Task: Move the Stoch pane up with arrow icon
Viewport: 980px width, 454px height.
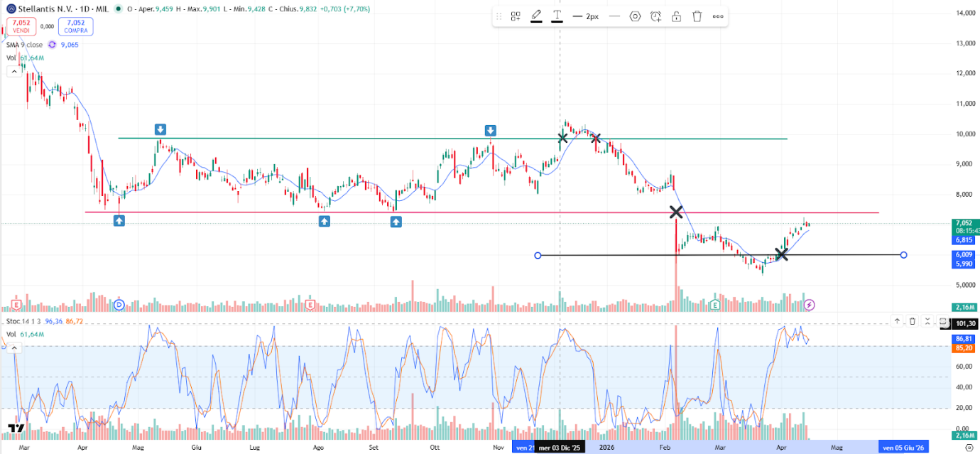Action: 897,321
